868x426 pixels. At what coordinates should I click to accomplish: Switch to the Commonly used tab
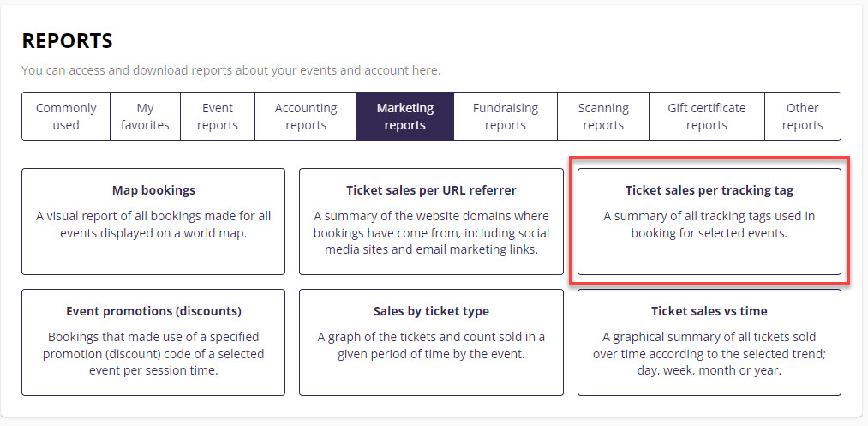(66, 117)
